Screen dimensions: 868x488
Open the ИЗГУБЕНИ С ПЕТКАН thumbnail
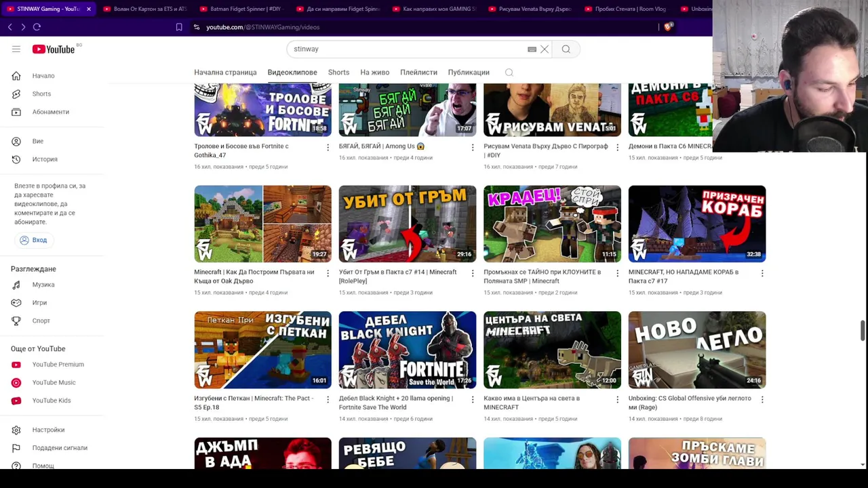click(262, 350)
